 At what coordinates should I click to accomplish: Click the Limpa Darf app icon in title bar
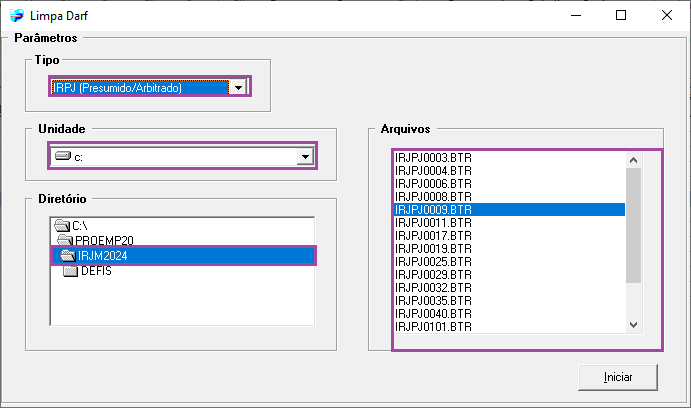(17, 15)
